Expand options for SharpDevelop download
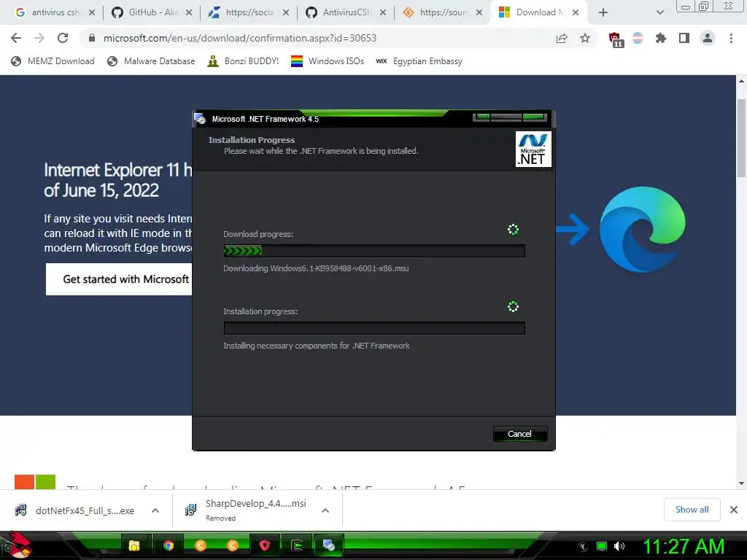The height and width of the screenshot is (560, 747). pyautogui.click(x=325, y=510)
